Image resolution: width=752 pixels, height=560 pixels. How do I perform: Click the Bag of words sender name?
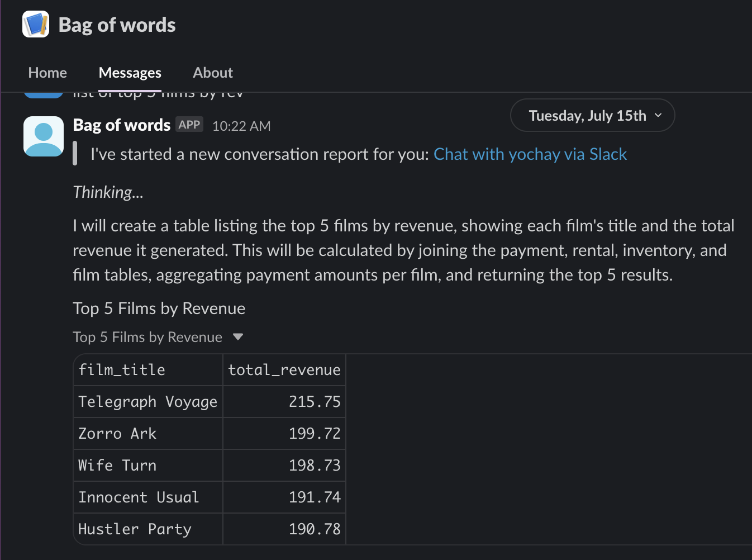point(122,125)
